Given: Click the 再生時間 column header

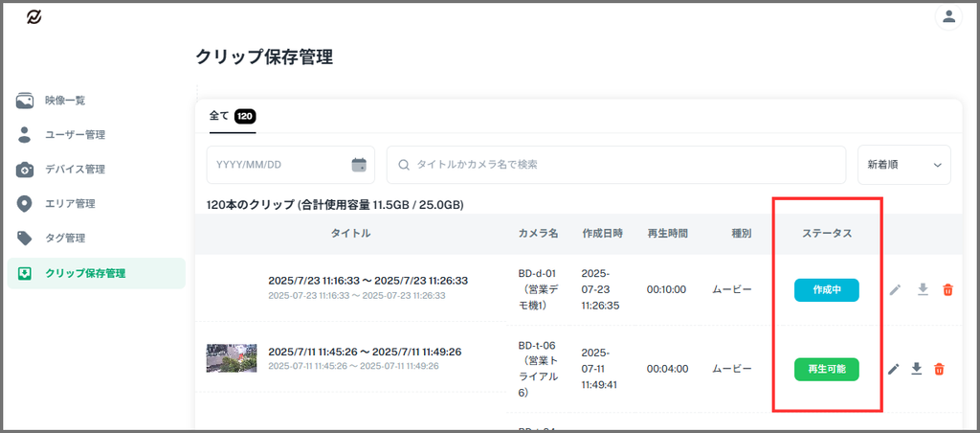Looking at the screenshot, I should pyautogui.click(x=667, y=234).
